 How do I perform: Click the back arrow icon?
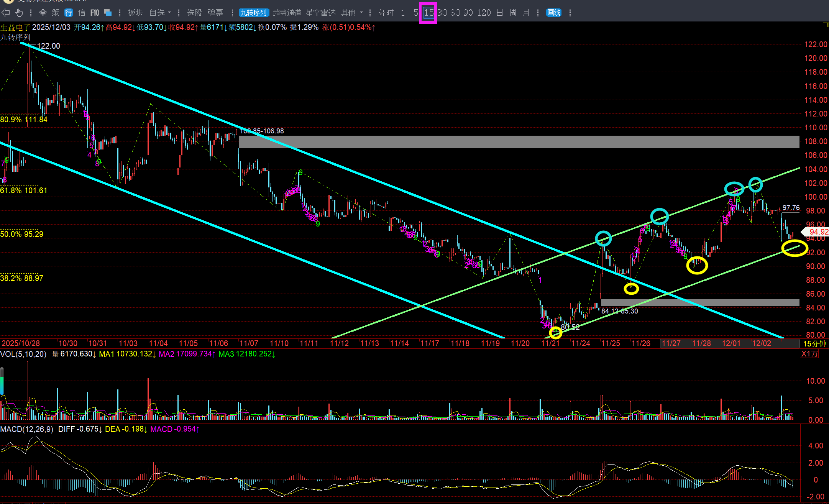pyautogui.click(x=6, y=13)
